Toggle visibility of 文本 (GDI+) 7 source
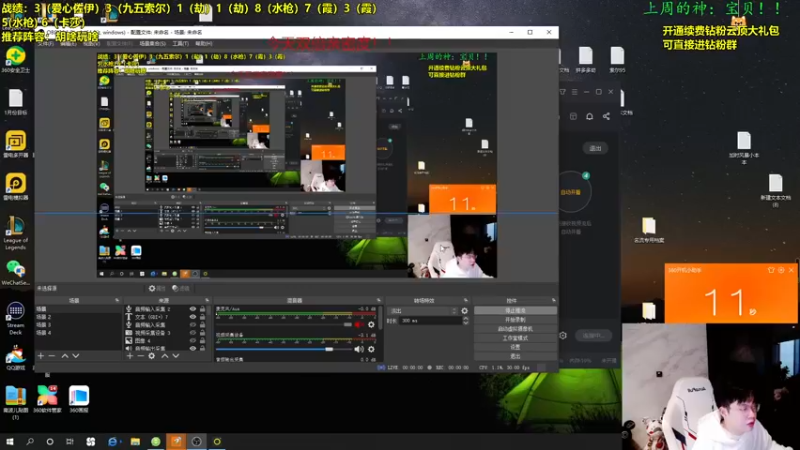 193,317
